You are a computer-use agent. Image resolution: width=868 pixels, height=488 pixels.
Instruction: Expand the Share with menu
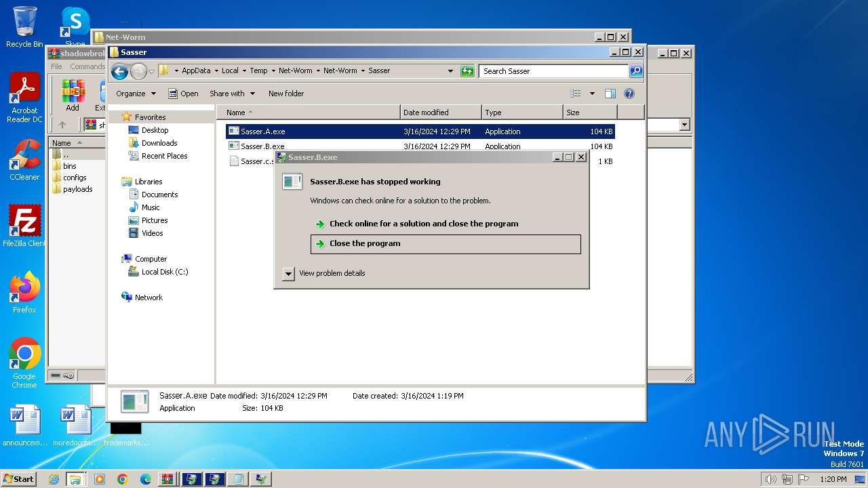point(232,94)
